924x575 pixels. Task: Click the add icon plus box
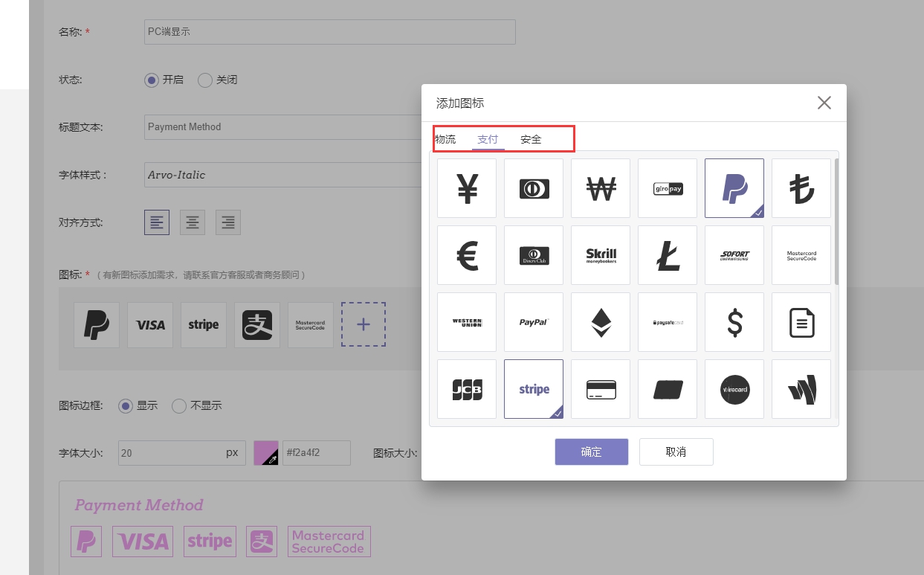364,324
